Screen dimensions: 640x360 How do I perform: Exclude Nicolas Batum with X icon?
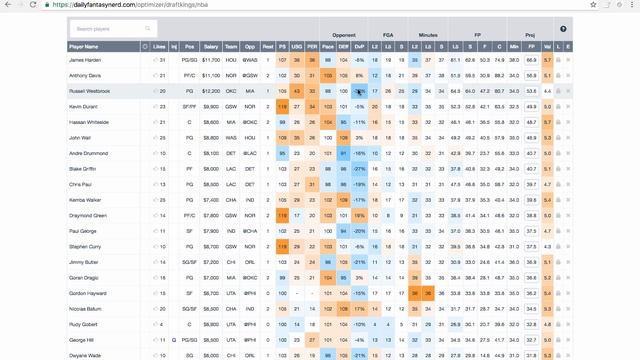tap(568, 309)
